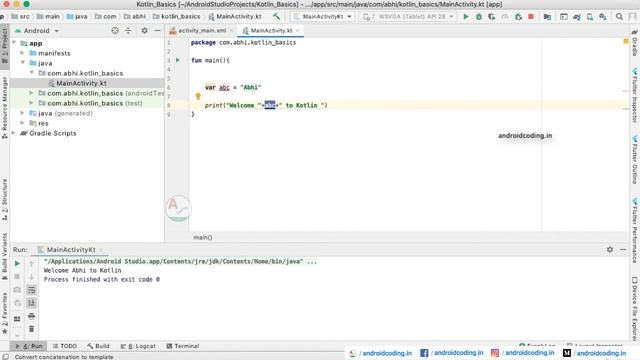640x360 pixels.
Task: Stop the running process red square
Action: click(531, 17)
